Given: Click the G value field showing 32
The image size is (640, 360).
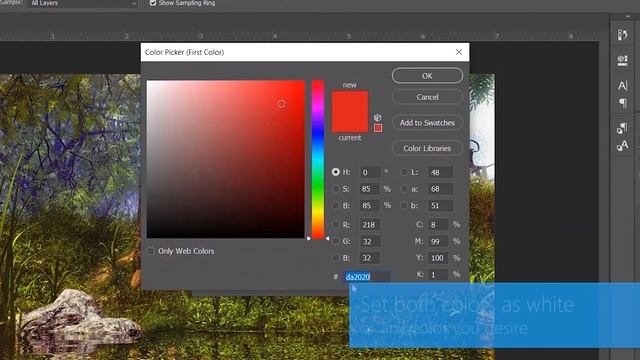Looking at the screenshot, I should (370, 241).
